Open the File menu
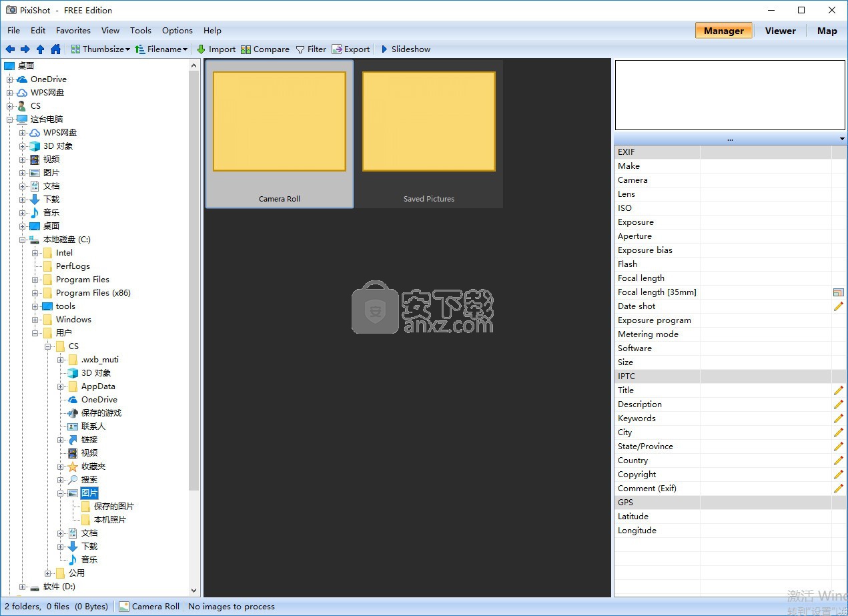Viewport: 848px width, 616px height. [x=14, y=31]
